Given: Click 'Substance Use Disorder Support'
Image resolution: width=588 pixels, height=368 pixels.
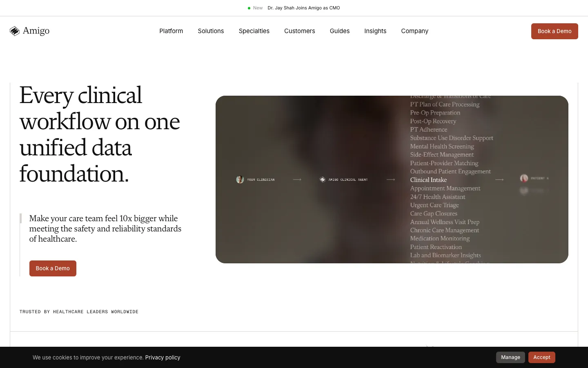Looking at the screenshot, I should point(452,138).
